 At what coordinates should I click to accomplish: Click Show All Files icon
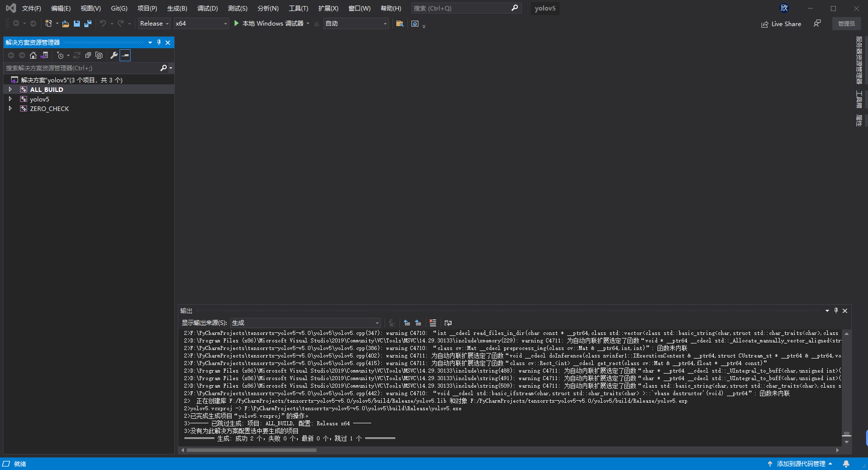99,55
